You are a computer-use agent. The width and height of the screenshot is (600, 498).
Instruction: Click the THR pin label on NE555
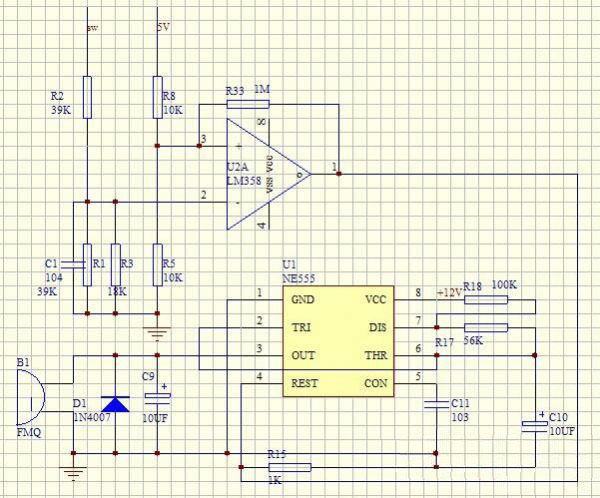[x=376, y=355]
